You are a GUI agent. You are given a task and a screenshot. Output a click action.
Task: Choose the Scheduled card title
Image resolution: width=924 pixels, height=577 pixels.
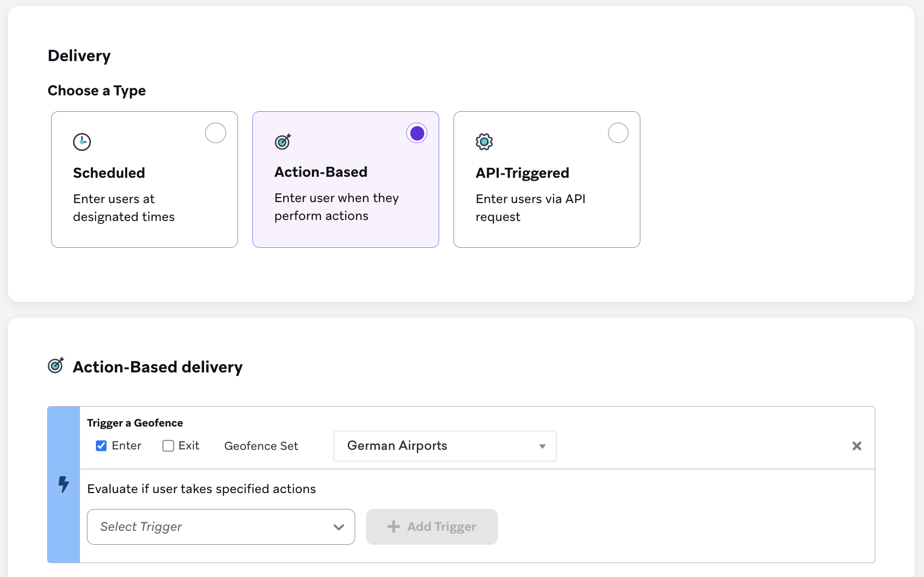pyautogui.click(x=109, y=173)
